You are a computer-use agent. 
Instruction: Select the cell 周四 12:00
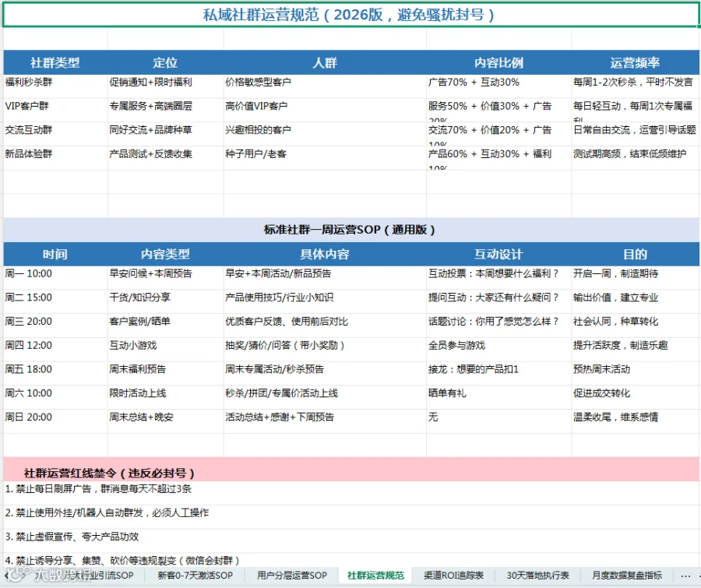[55, 350]
